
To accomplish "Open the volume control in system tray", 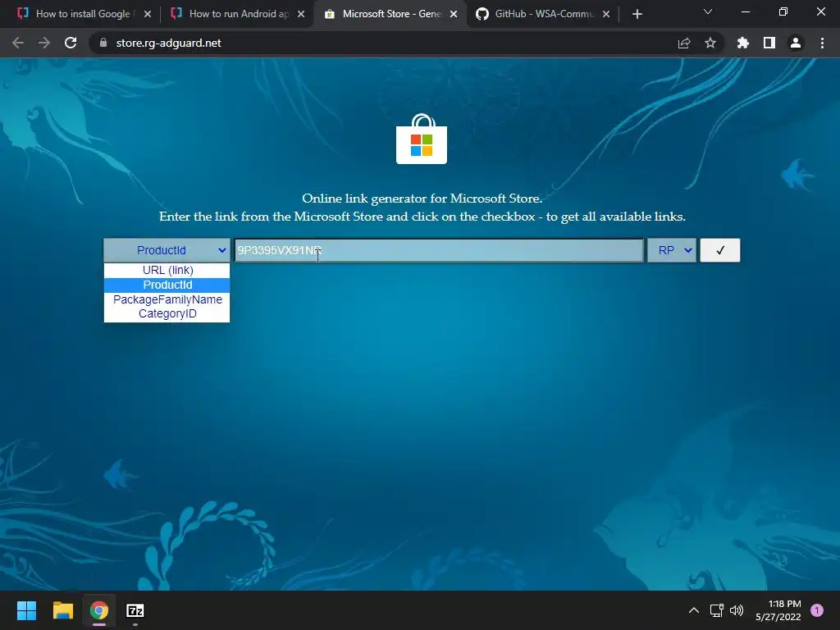I will pos(737,610).
